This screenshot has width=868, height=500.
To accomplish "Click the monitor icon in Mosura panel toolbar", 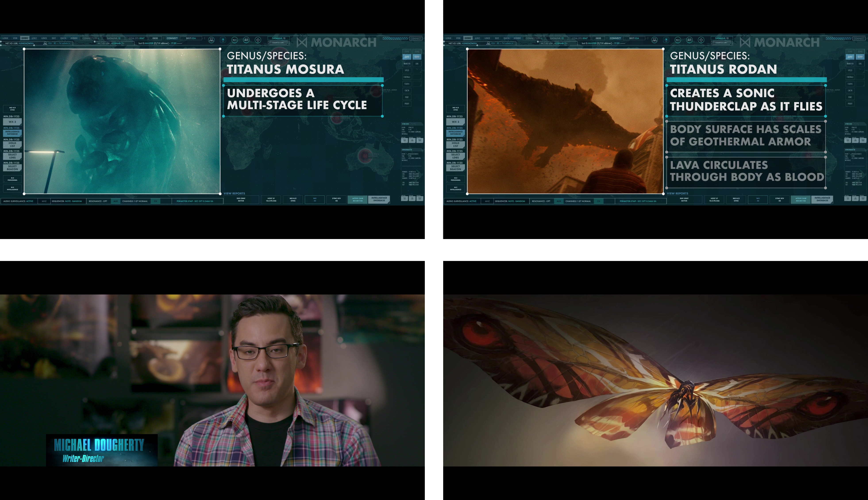I will 212,40.
